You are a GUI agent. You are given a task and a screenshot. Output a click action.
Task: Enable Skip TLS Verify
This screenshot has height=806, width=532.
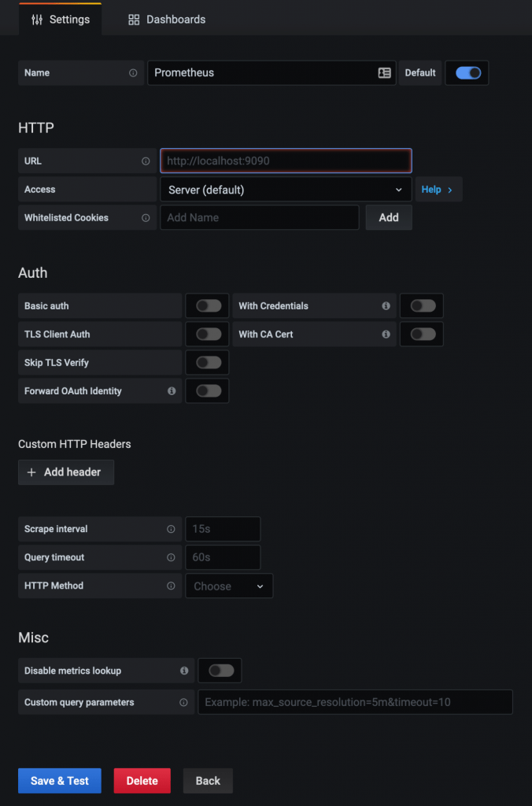[x=207, y=362]
